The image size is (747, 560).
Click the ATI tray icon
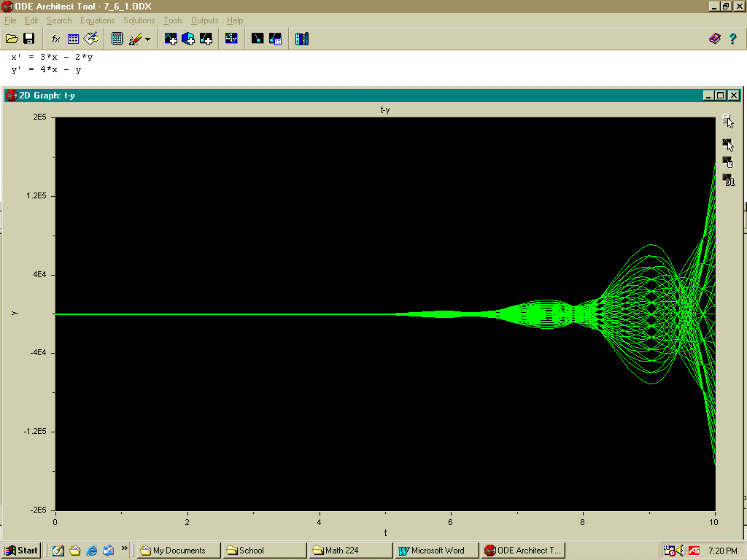tap(694, 551)
